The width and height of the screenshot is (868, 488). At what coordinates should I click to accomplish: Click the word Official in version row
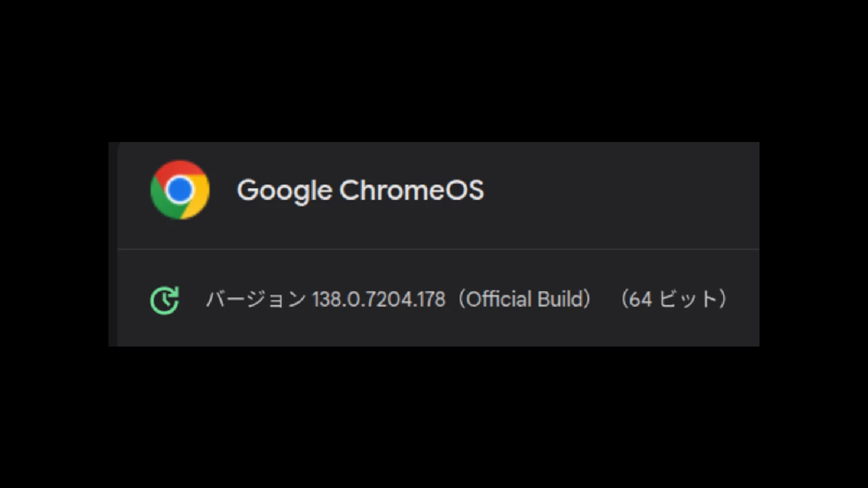pyautogui.click(x=499, y=299)
